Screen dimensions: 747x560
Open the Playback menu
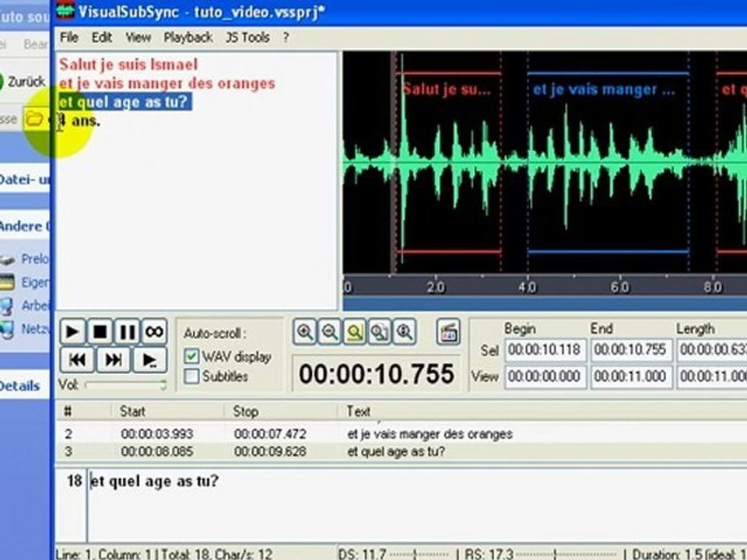[x=188, y=37]
